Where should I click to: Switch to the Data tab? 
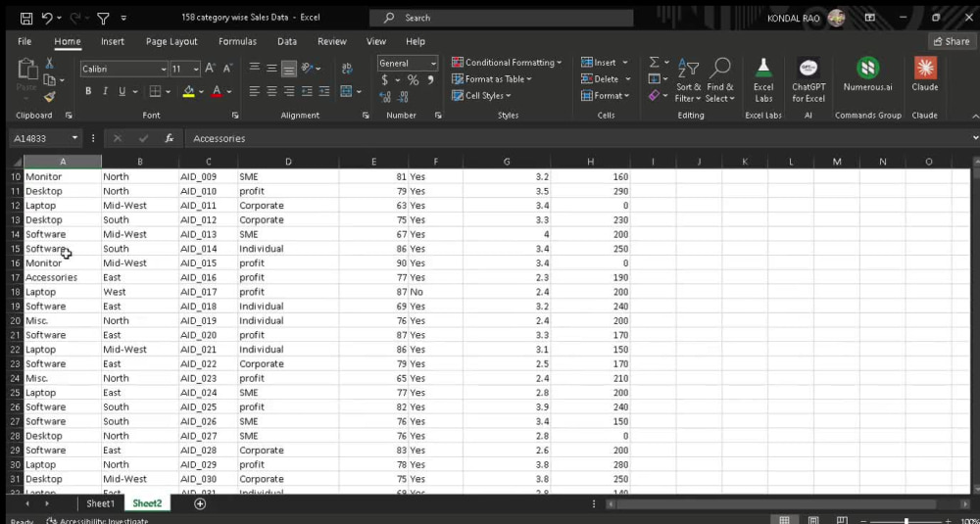(287, 41)
